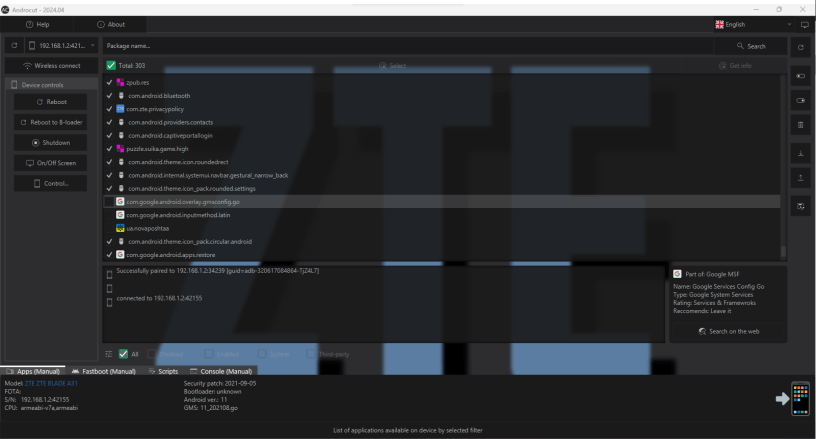Image resolution: width=816 pixels, height=439 pixels.
Task: Click the log icon beside Successfully paired
Action: coord(109,274)
